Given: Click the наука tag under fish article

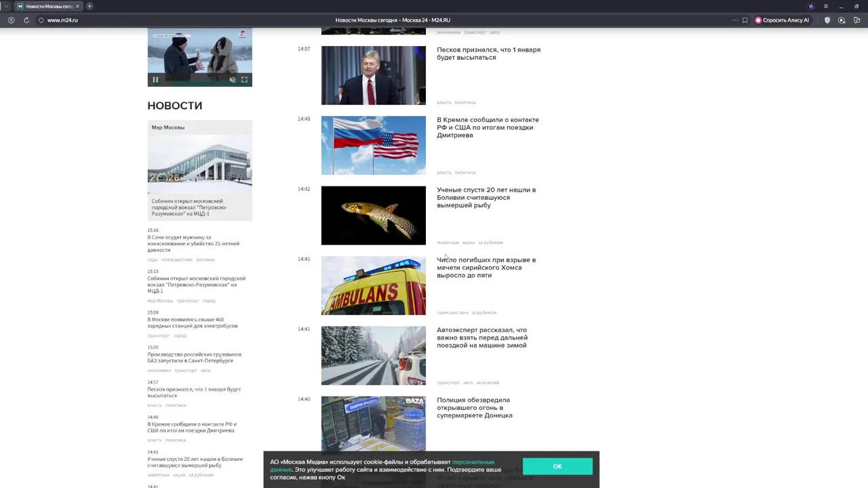Looking at the screenshot, I should (469, 243).
